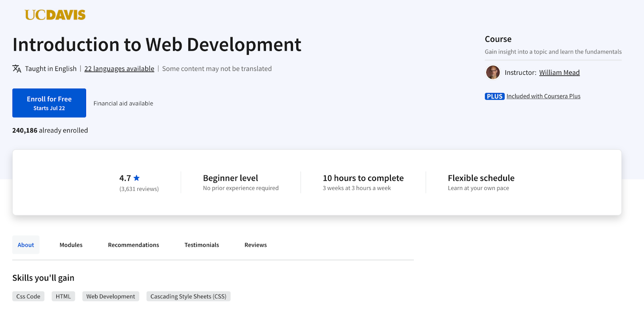The image size is (644, 318).
Task: Click the 4.7 rating value
Action: [125, 178]
